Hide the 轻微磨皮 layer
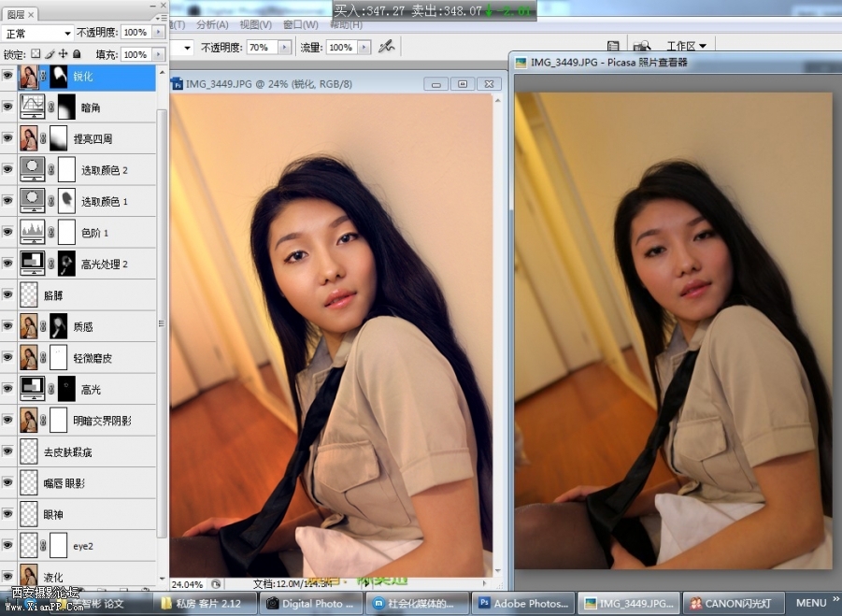Image resolution: width=842 pixels, height=616 pixels. coord(8,358)
